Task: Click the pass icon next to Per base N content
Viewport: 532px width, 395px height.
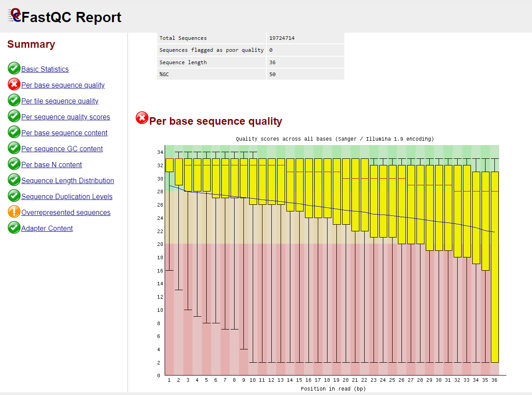Action: coord(14,164)
